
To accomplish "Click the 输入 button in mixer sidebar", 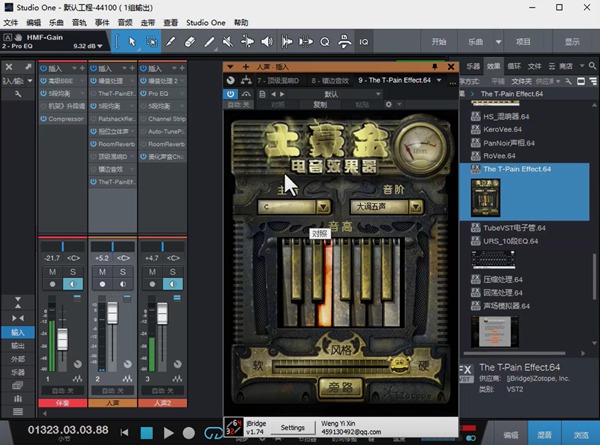I will (18, 332).
